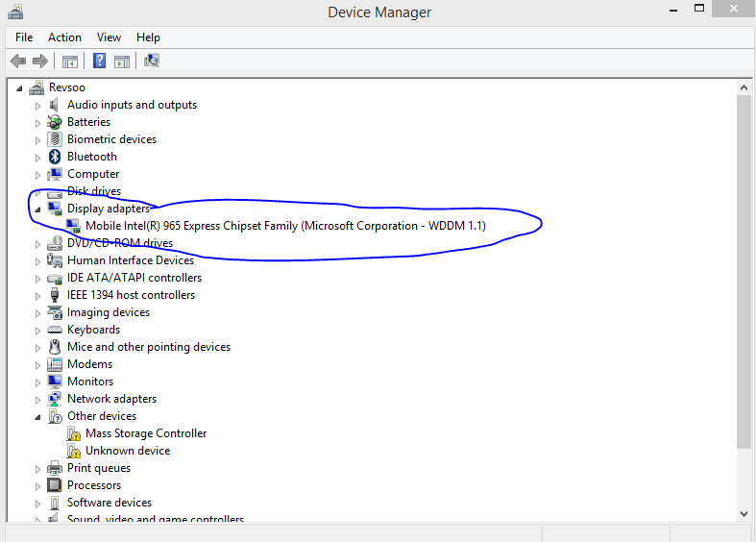Click the Processors chip icon
This screenshot has height=542, width=756.
coord(55,485)
